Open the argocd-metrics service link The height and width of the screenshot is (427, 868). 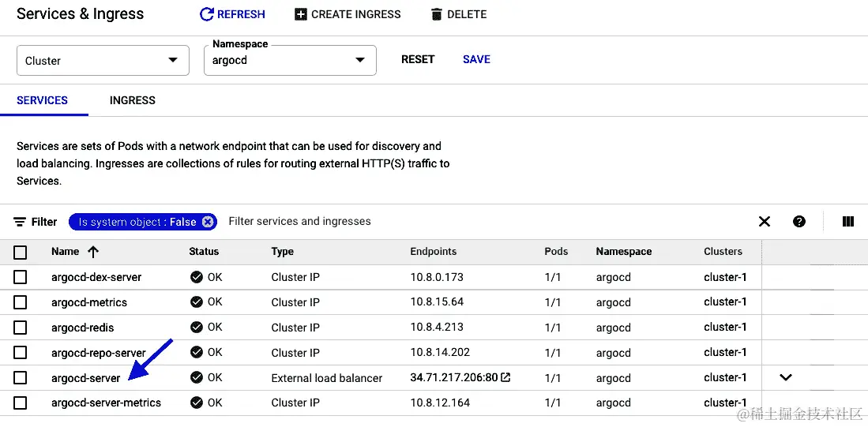click(89, 302)
